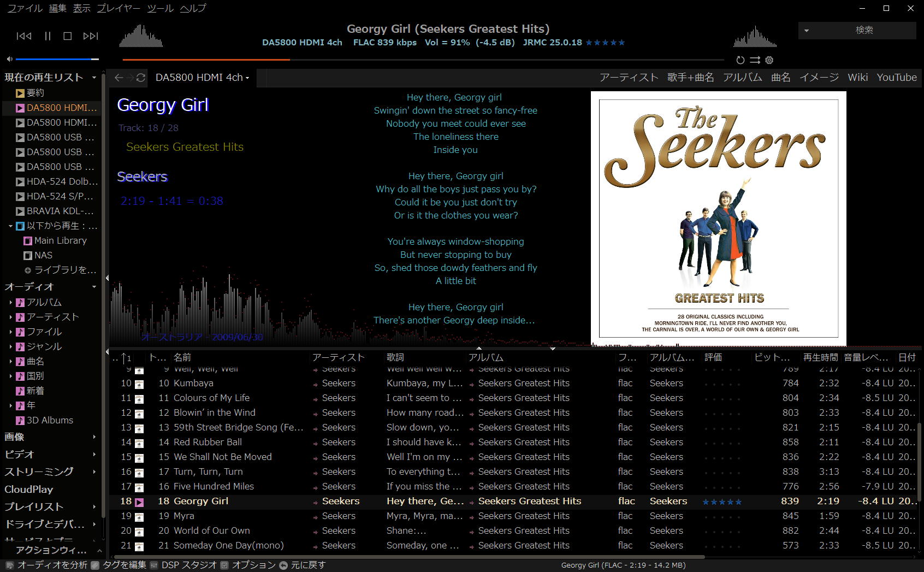
Task: Select the BRAVIA KDL zone
Action: click(x=55, y=211)
